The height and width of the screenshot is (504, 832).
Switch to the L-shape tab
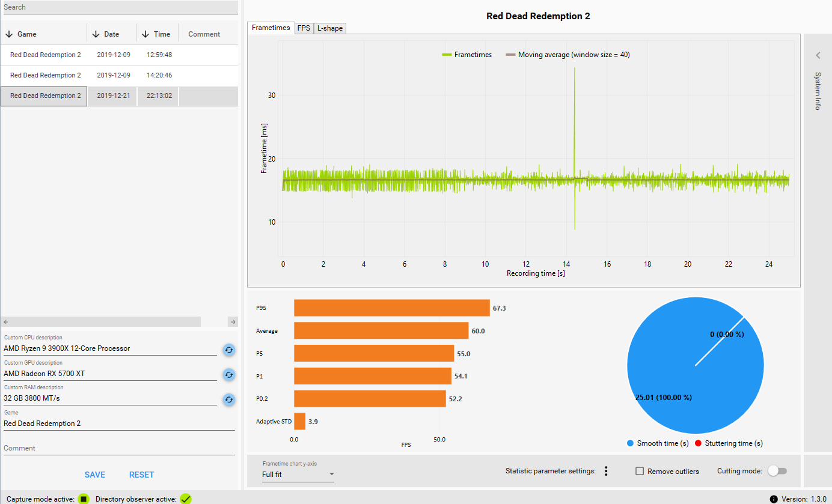[329, 28]
